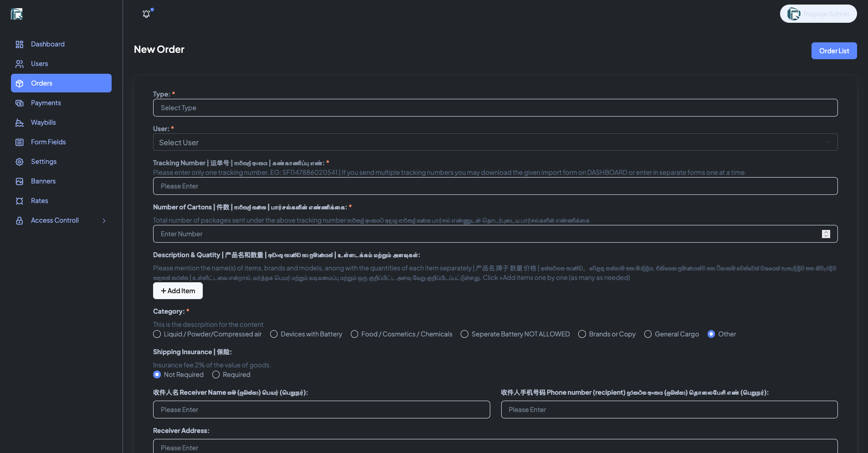Select the Waybills ship icon
Screen dimensions: 868x453
[x=19, y=122]
